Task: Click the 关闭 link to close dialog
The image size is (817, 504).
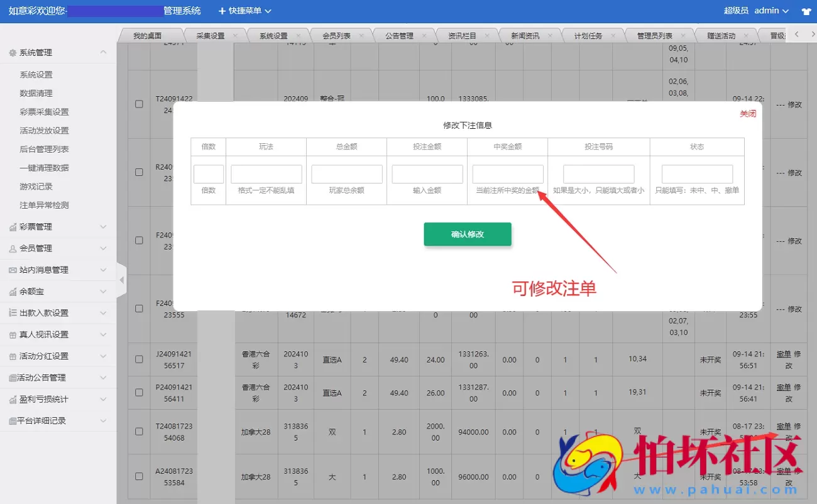Action: click(747, 114)
